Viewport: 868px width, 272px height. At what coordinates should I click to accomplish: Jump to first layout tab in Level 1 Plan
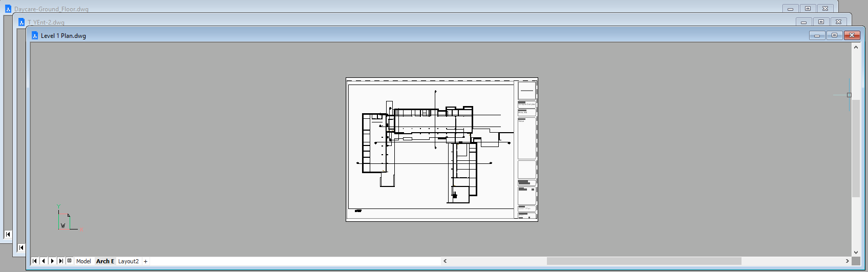tap(35, 261)
